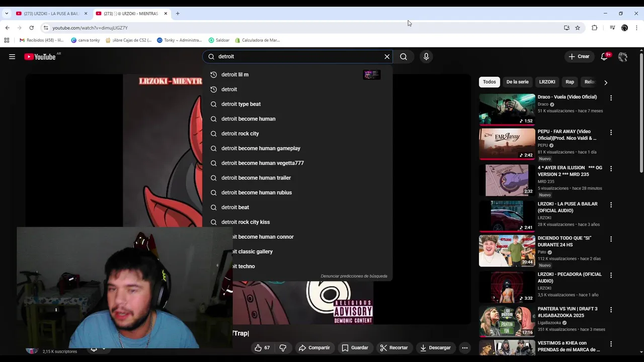This screenshot has width=644, height=362.
Task: Click the search magnifier button
Action: 404,57
